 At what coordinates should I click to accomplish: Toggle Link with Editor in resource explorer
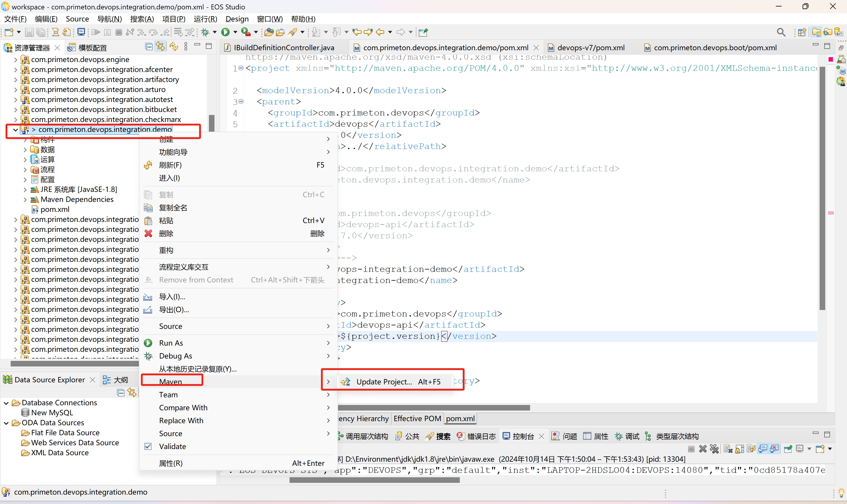click(160, 47)
